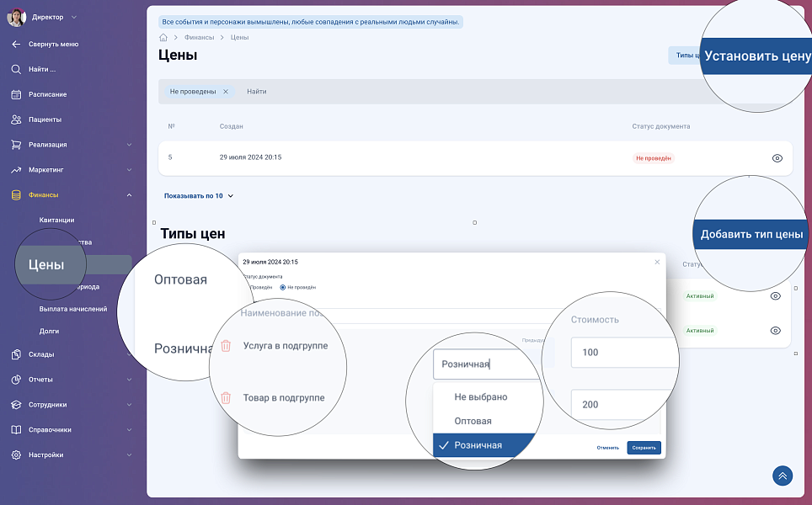Image resolution: width=812 pixels, height=505 pixels.
Task: Open Квитанции under Финансы
Action: [x=56, y=220]
